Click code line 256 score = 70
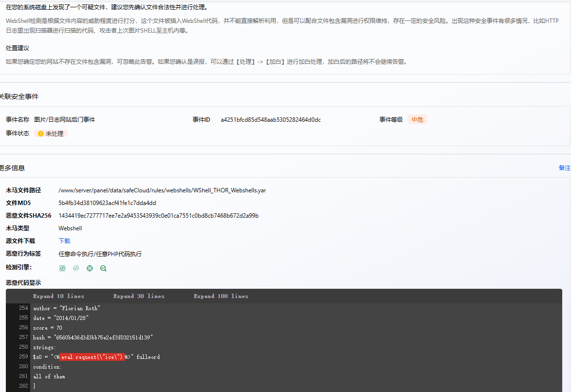 [x=48, y=328]
